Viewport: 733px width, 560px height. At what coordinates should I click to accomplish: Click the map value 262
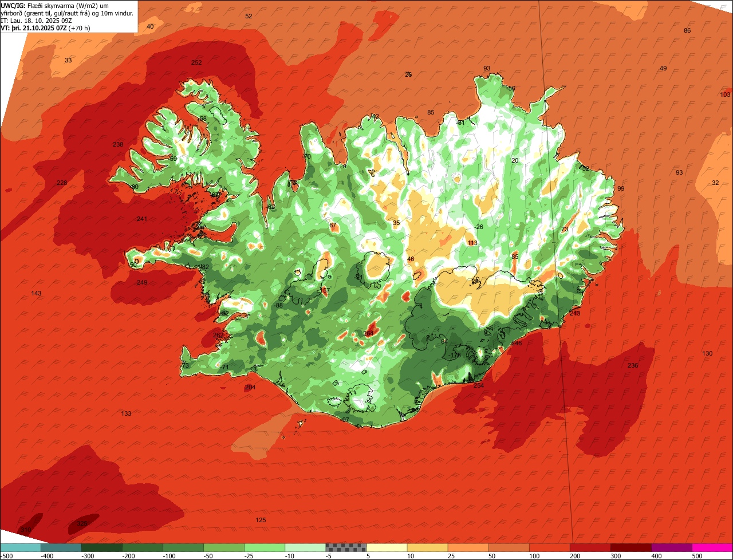[218, 335]
